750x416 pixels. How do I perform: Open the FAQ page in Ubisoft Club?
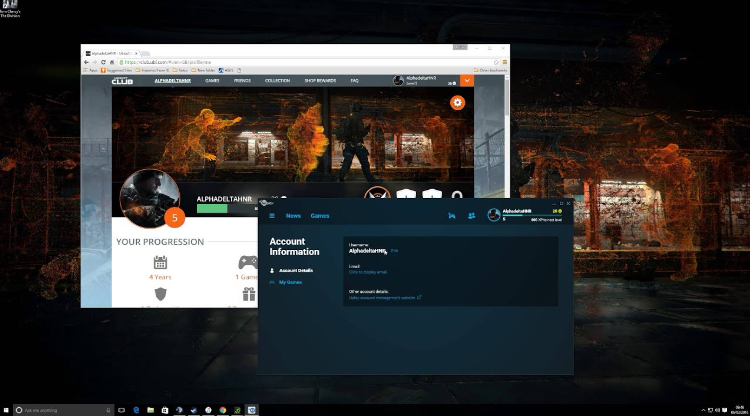(355, 81)
